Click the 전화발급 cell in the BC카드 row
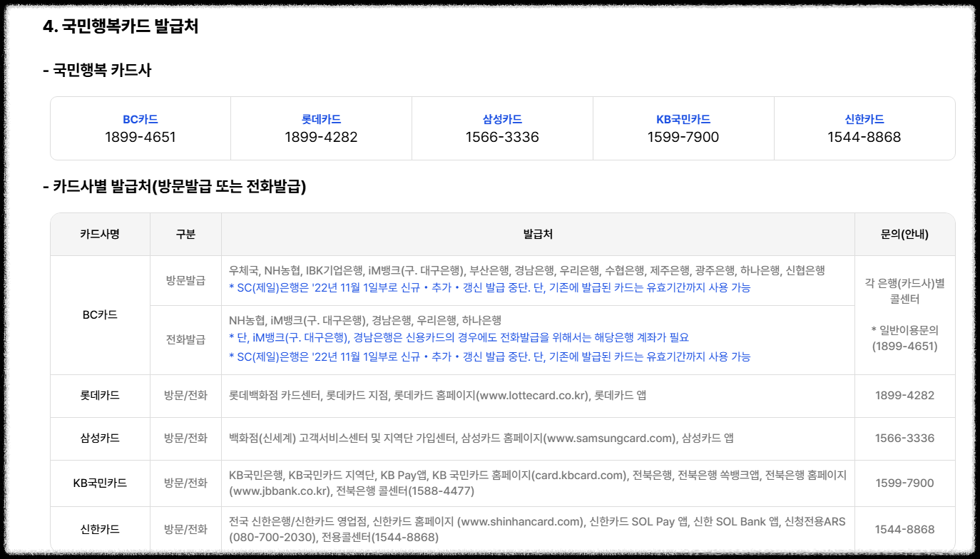 185,339
